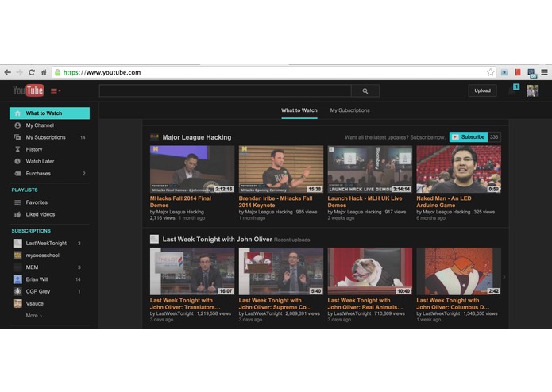Click the monitor extension icon with badge
552x392 pixels.
click(531, 73)
